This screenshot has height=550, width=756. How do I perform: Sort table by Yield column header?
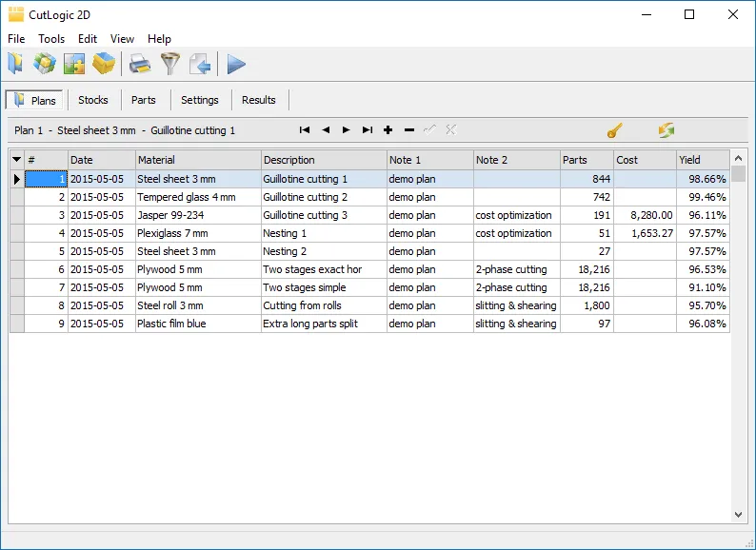click(x=702, y=160)
